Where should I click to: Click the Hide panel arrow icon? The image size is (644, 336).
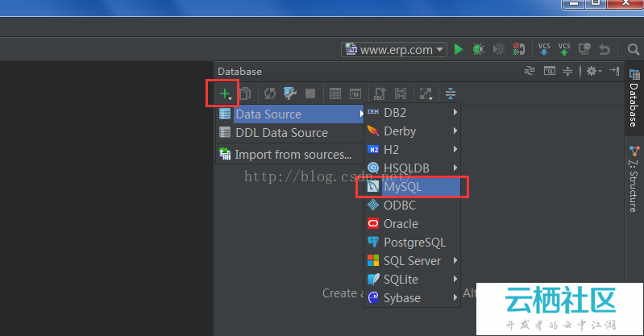point(614,71)
